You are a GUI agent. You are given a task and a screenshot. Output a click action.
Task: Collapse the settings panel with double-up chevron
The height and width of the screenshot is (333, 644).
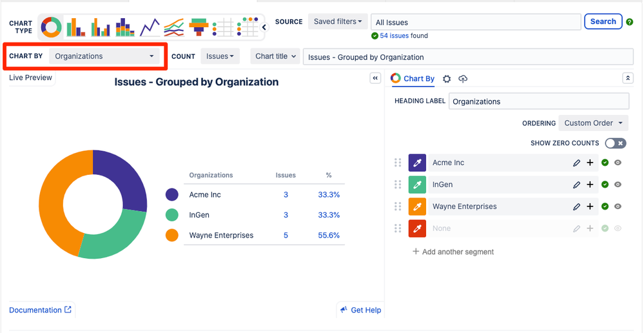click(628, 78)
